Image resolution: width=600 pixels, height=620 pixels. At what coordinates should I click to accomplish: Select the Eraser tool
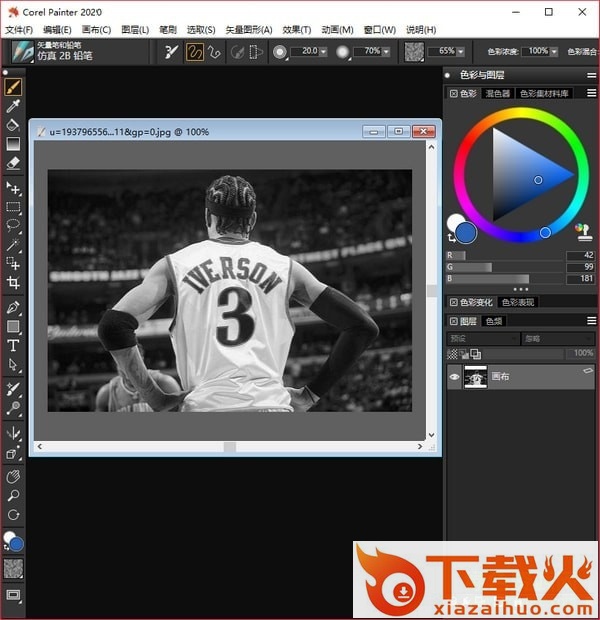pyautogui.click(x=13, y=162)
